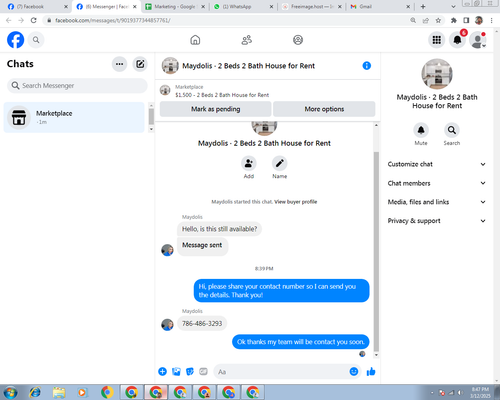Toggle browser side panel icon
The width and height of the screenshot is (500, 400).
[466, 20]
